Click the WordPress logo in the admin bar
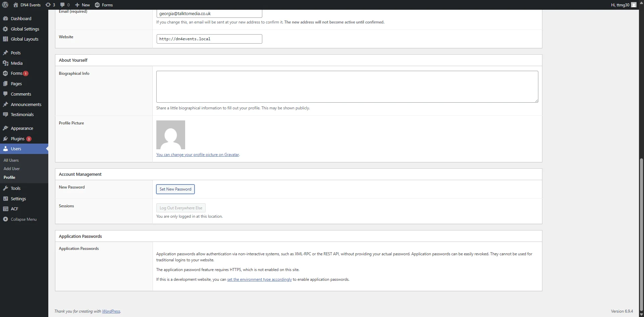The height and width of the screenshot is (317, 644). tap(5, 5)
